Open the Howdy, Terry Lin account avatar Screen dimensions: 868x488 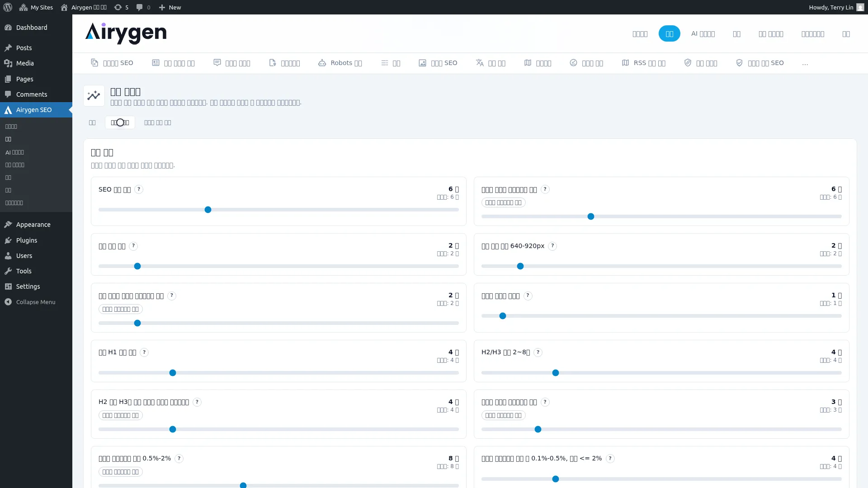tap(860, 7)
